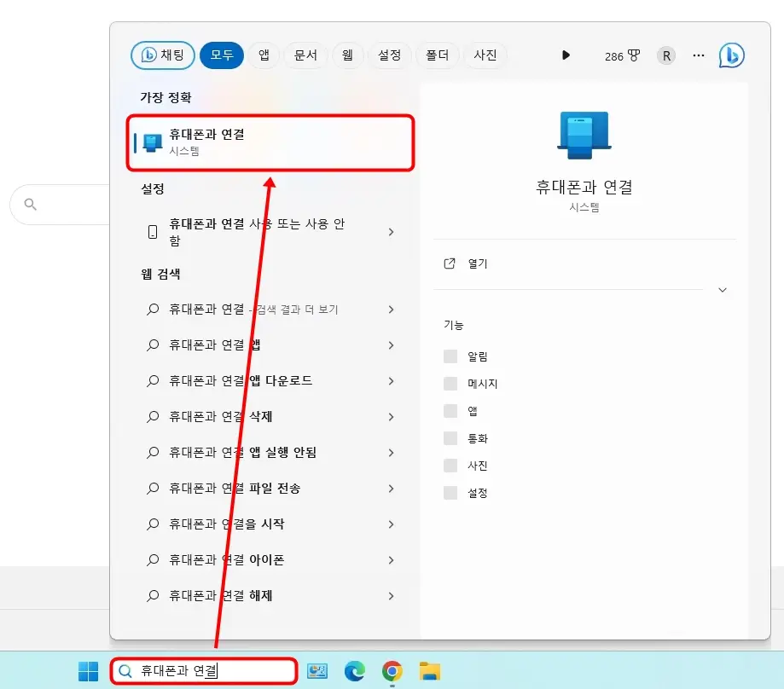Open 검색 결과 더 보기 link
The height and width of the screenshot is (689, 784).
coord(280,309)
